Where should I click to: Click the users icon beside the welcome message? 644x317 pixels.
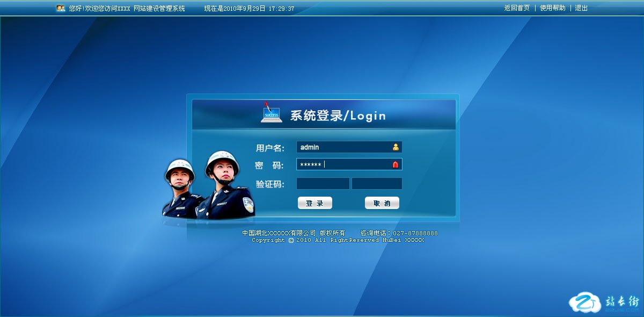pyautogui.click(x=61, y=8)
